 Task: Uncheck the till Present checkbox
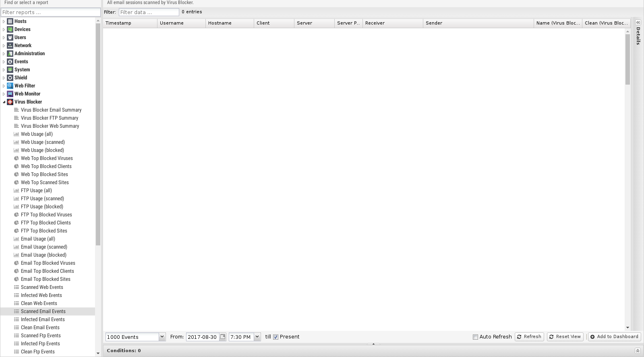pyautogui.click(x=275, y=337)
